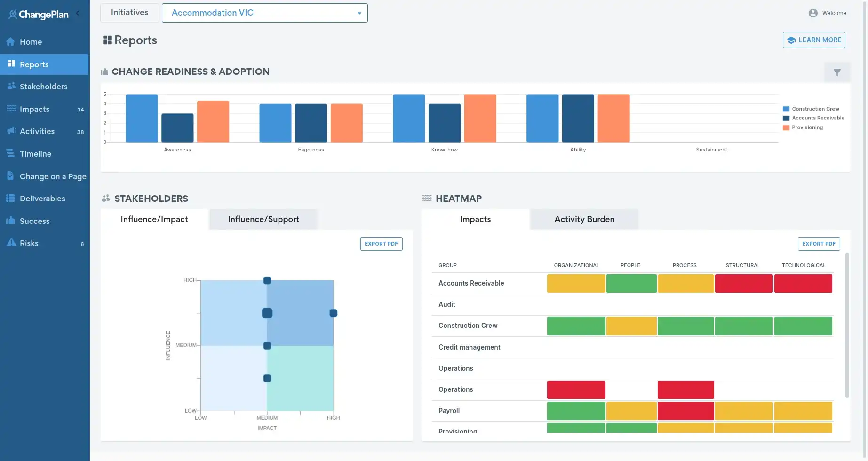This screenshot has height=461, width=868.
Task: Click the Home icon in sidebar
Action: [x=10, y=42]
